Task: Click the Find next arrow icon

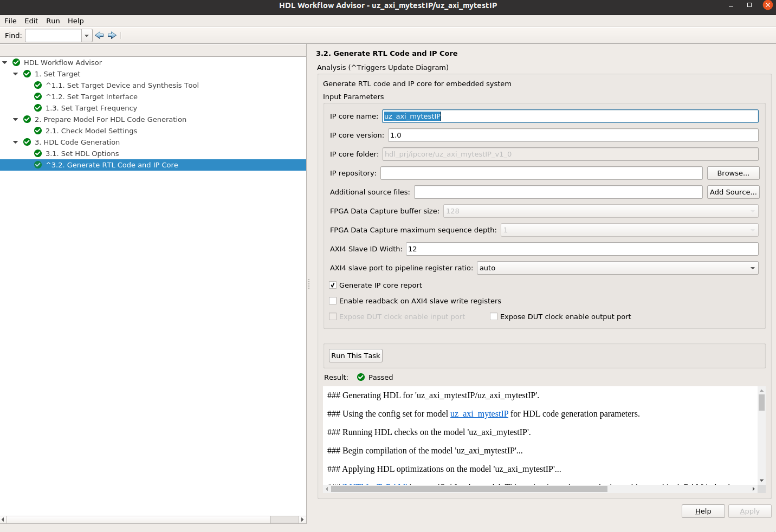Action: click(x=112, y=35)
